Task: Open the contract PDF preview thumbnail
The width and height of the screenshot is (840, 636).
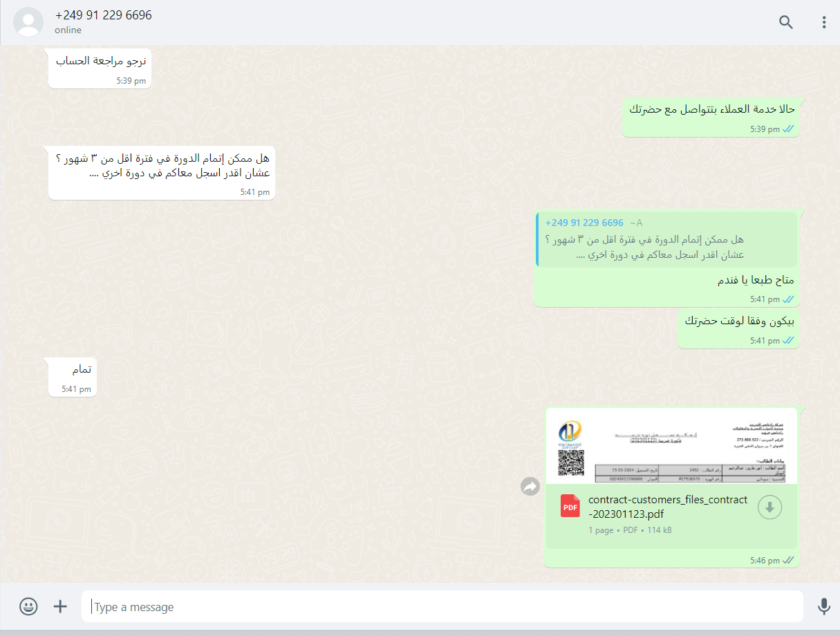Action: tap(671, 447)
